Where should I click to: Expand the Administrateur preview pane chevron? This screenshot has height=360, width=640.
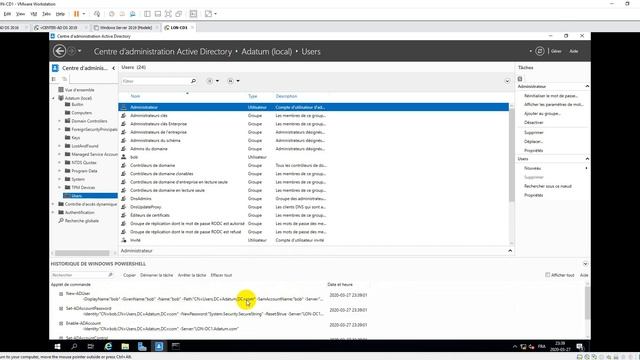point(510,251)
